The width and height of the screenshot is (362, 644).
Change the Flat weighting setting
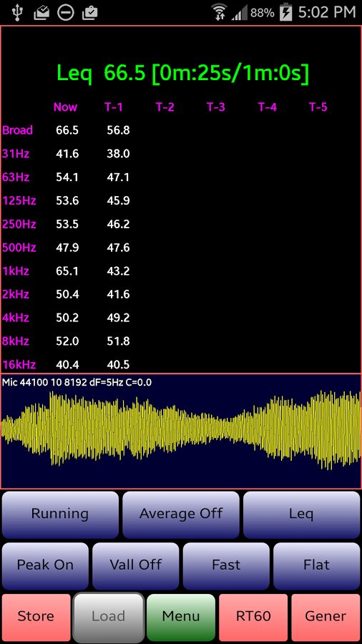point(316,566)
